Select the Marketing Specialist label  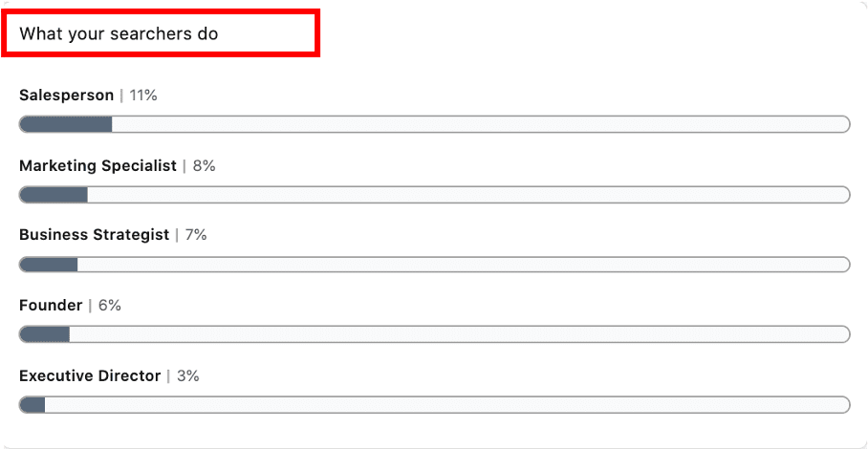click(98, 165)
